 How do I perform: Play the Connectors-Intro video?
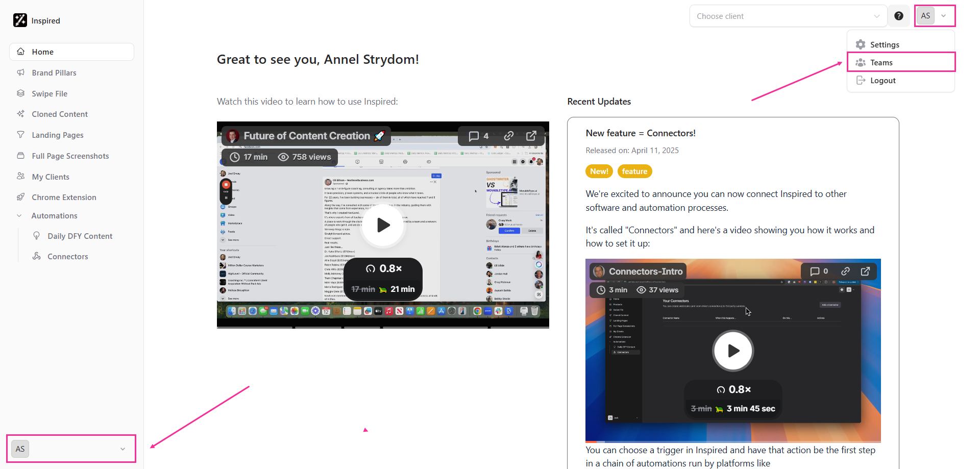coord(733,351)
